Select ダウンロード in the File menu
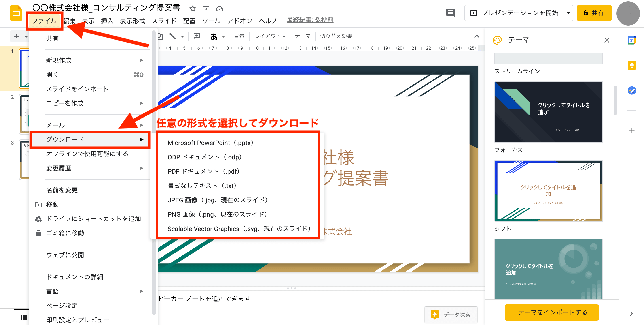This screenshot has width=644, height=325. pos(90,139)
